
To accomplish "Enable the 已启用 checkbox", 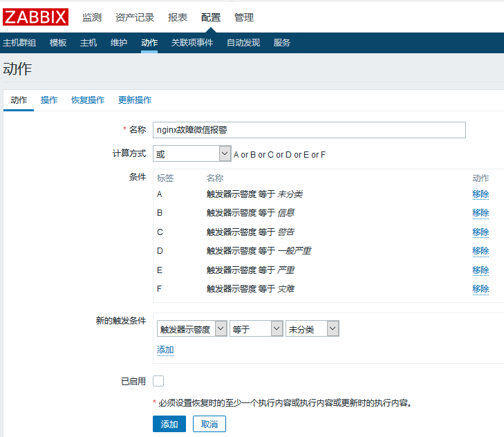I will 158,380.
